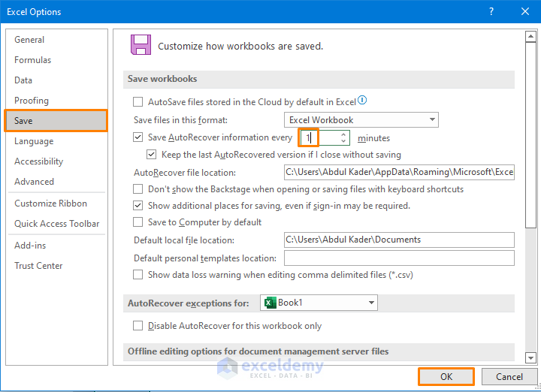
Task: Click the Default personal templates location field
Action: point(399,258)
